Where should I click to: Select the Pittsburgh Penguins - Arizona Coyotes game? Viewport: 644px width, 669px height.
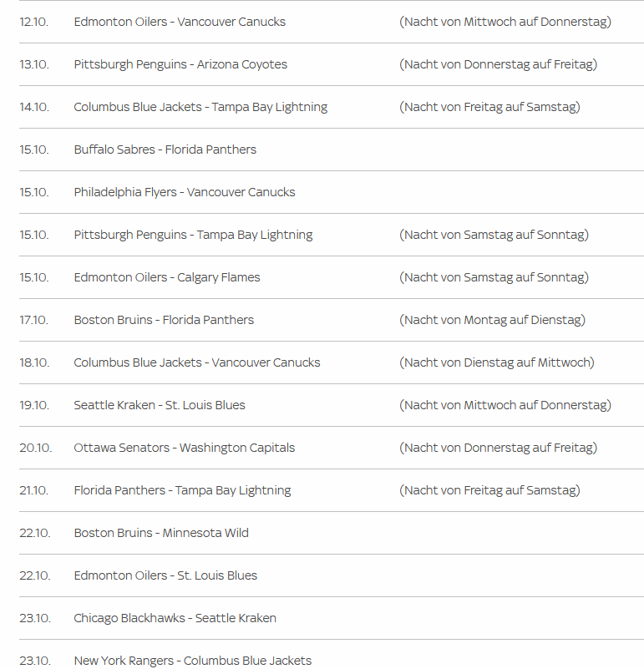click(180, 64)
